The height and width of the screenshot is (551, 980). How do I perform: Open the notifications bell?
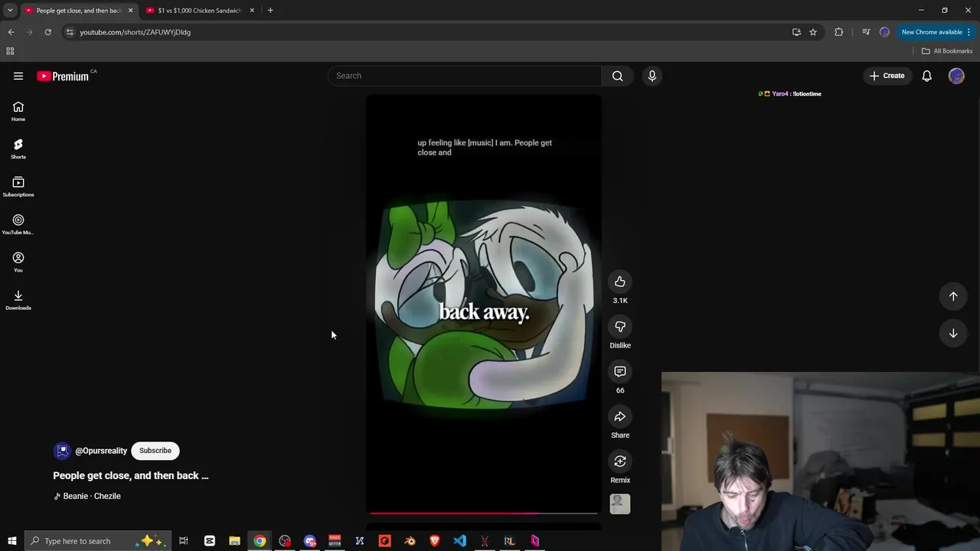926,76
